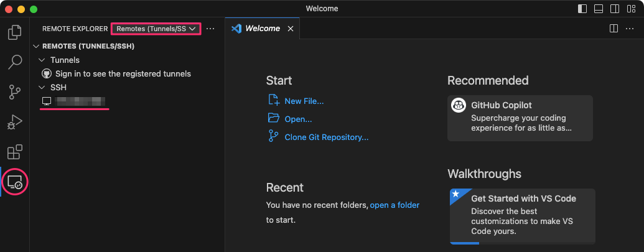644x252 pixels.
Task: Open the Extensions view
Action: tap(15, 152)
